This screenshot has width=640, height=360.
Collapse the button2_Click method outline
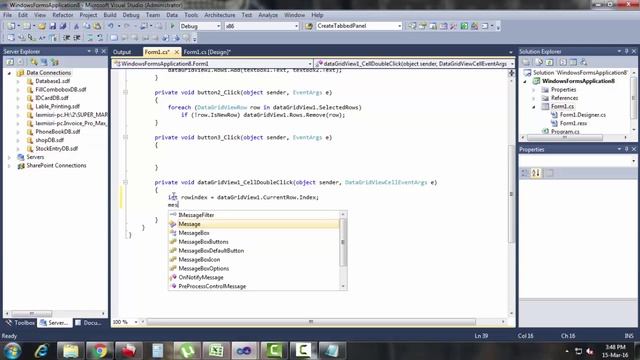coord(125,93)
